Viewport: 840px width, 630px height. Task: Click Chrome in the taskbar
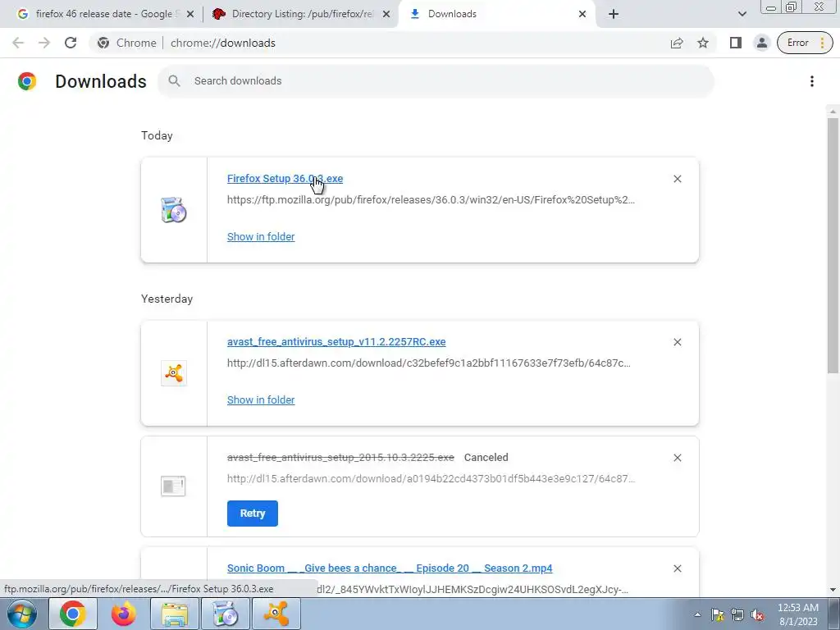[x=73, y=614]
